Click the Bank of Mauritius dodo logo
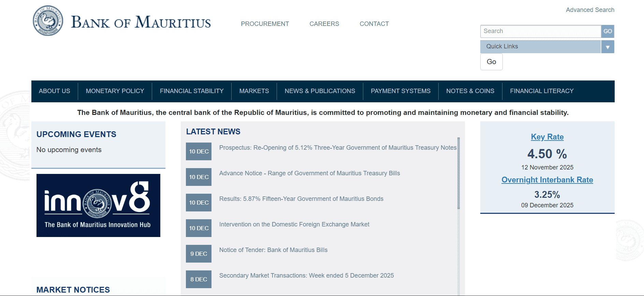 coord(48,21)
